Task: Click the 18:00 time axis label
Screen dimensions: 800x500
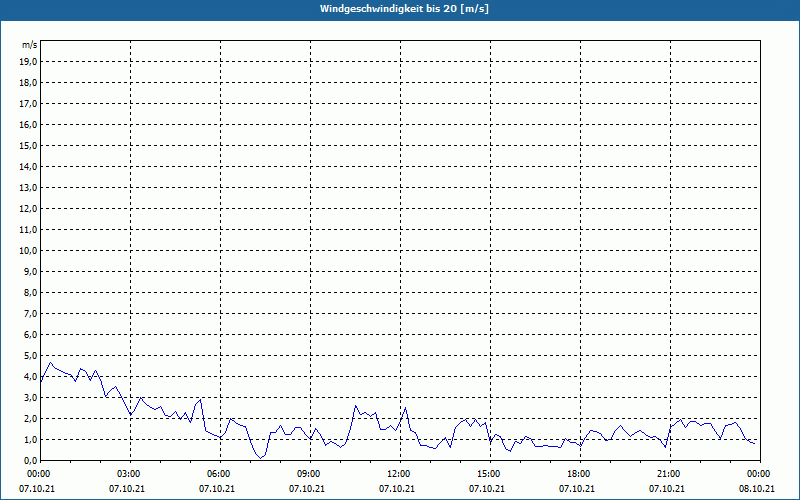Action: point(580,474)
